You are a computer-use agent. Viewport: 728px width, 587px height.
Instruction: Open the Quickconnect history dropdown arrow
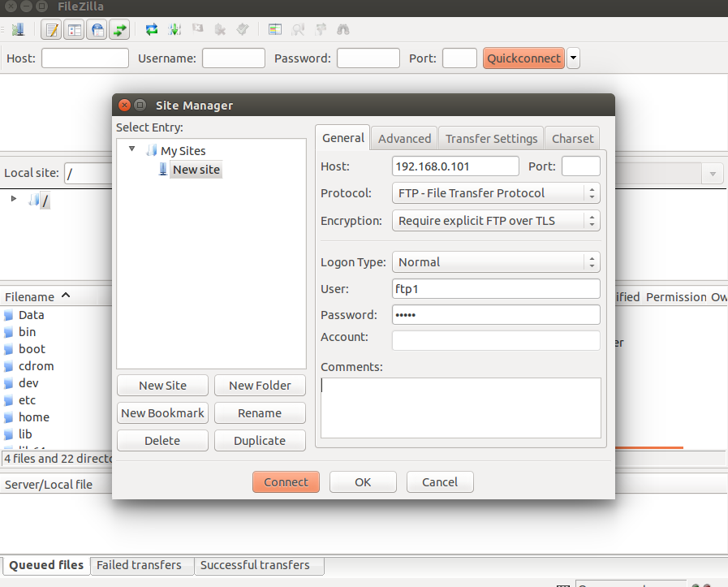tap(574, 58)
